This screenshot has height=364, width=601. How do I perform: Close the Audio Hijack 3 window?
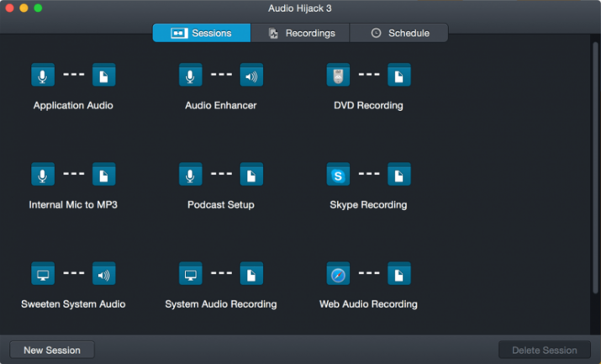pyautogui.click(x=9, y=8)
